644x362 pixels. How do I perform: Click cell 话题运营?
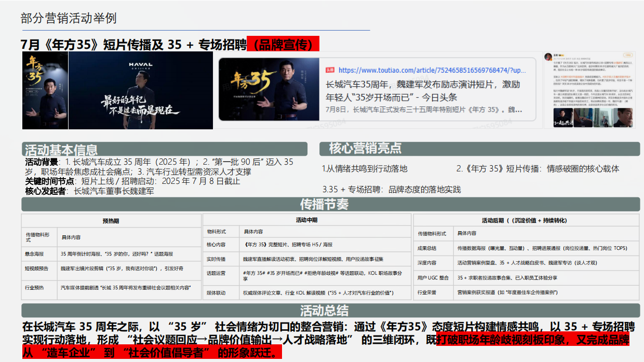221,275
